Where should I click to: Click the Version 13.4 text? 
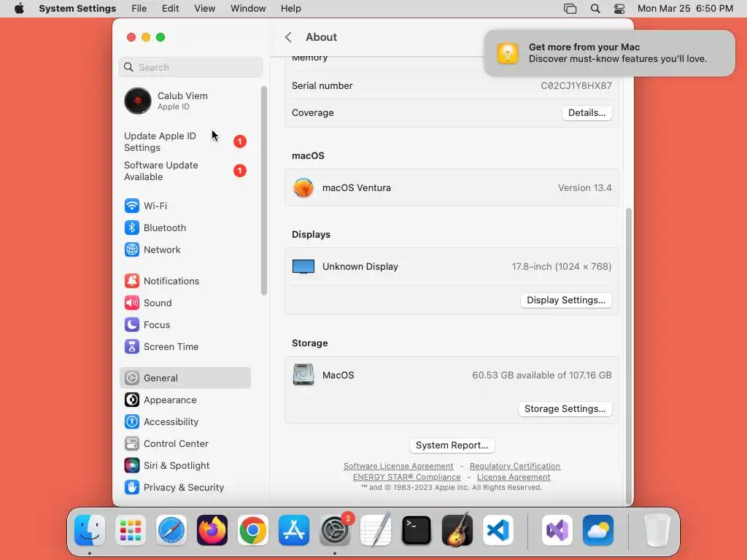(584, 187)
